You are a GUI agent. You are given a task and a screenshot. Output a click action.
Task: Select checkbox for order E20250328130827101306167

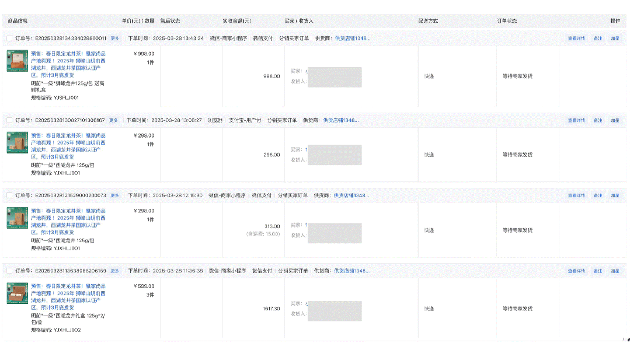click(9, 120)
